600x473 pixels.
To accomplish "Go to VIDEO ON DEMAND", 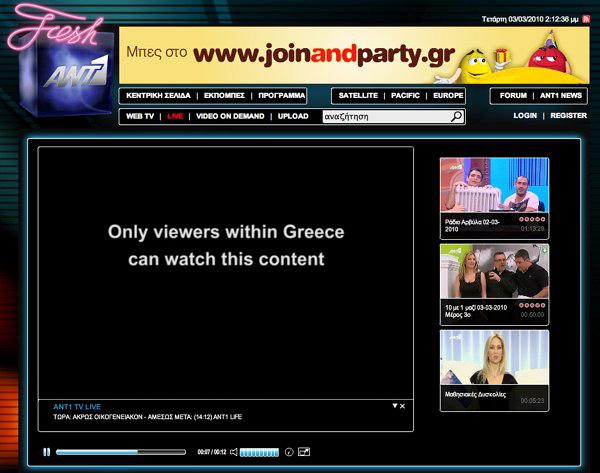I will tap(230, 116).
